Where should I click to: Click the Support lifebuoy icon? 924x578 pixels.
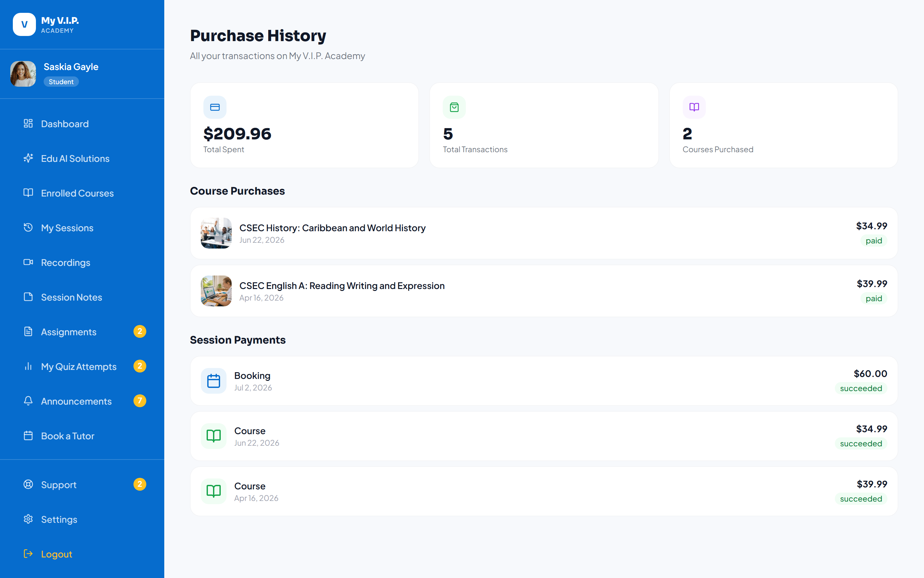[28, 484]
